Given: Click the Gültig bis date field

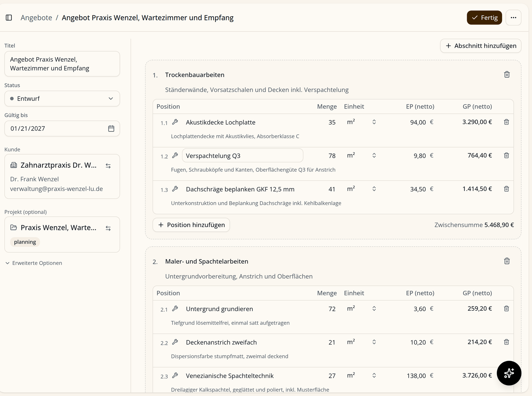Looking at the screenshot, I should [62, 128].
